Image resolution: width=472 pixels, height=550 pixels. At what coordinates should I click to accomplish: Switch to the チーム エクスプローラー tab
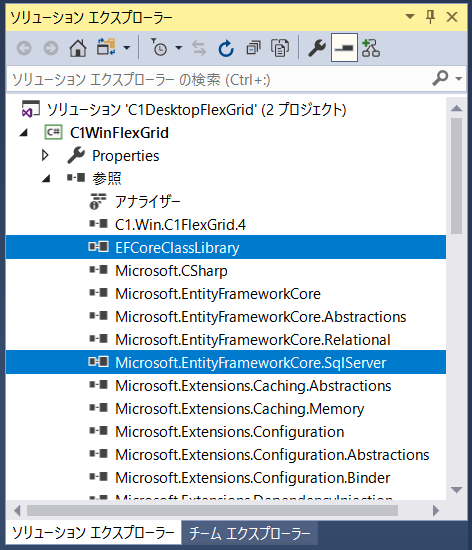250,533
